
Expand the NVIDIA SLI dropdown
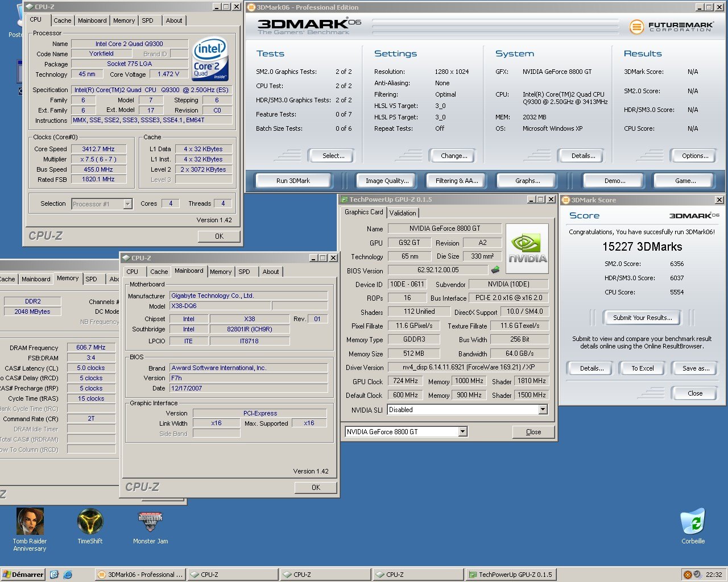[543, 409]
